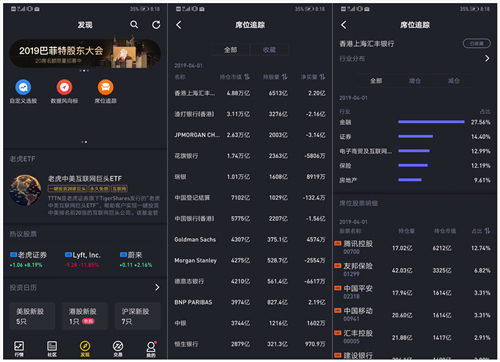Go back from the 全部/收藏 seat list screen
500x362 pixels.
tap(179, 25)
